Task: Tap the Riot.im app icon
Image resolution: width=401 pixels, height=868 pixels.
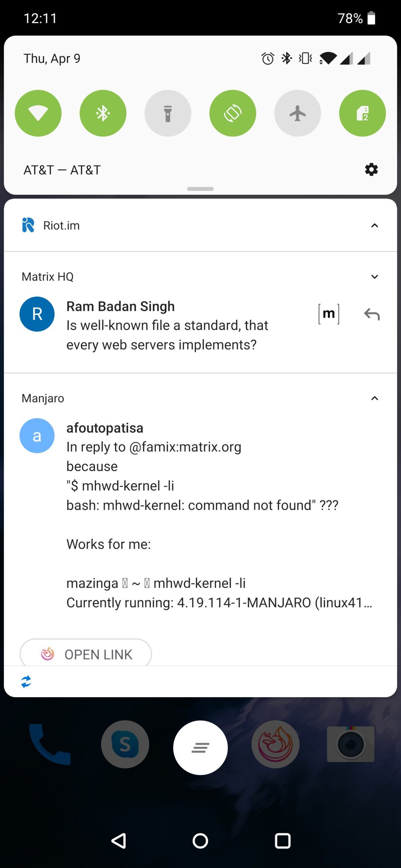Action: 28,225
